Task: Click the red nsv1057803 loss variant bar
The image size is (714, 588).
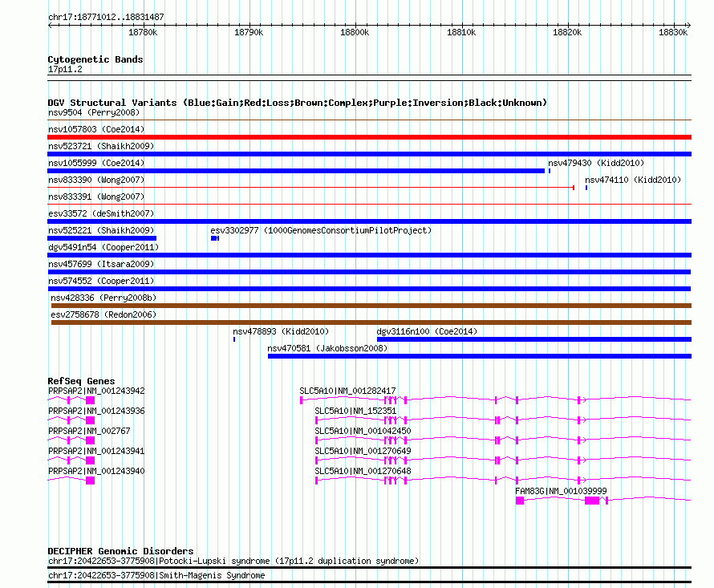Action: (x=369, y=137)
